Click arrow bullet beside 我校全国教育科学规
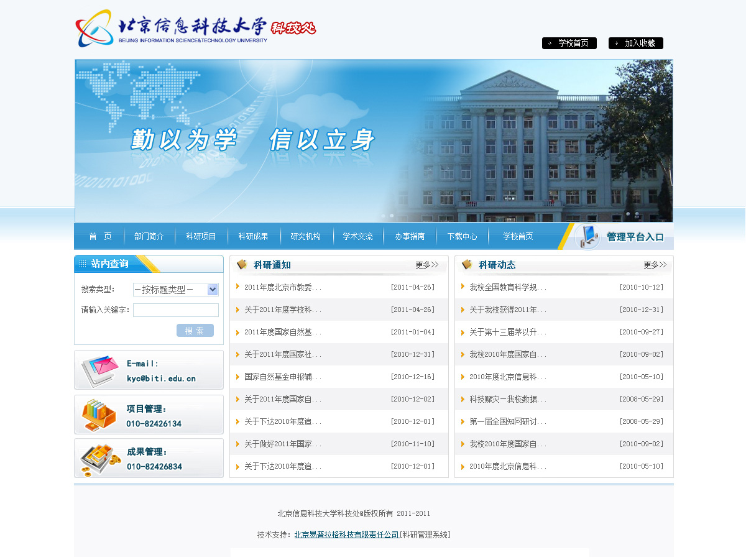The height and width of the screenshot is (560, 746). click(x=463, y=287)
